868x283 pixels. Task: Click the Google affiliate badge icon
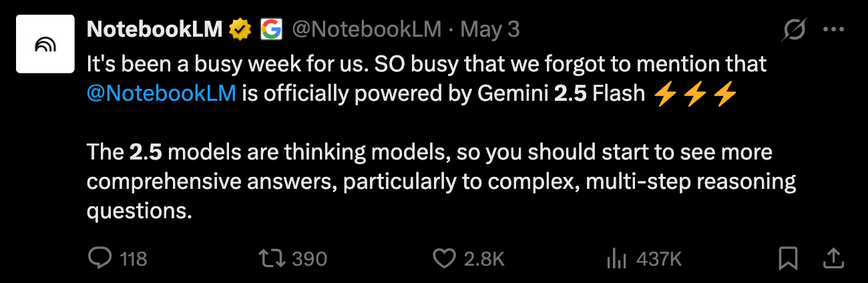click(270, 29)
